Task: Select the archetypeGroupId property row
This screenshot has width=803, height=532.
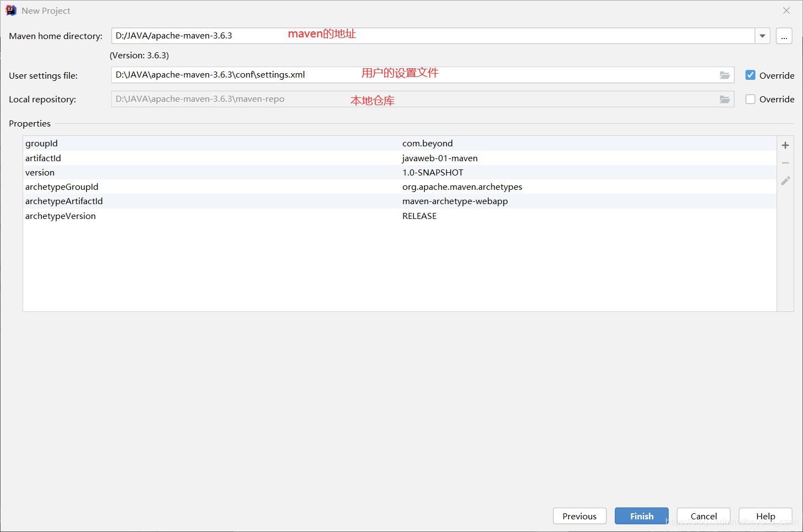Action: tap(400, 187)
